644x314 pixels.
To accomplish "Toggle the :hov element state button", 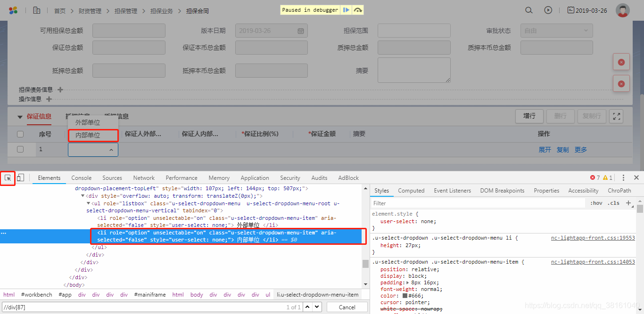I will (x=596, y=203).
